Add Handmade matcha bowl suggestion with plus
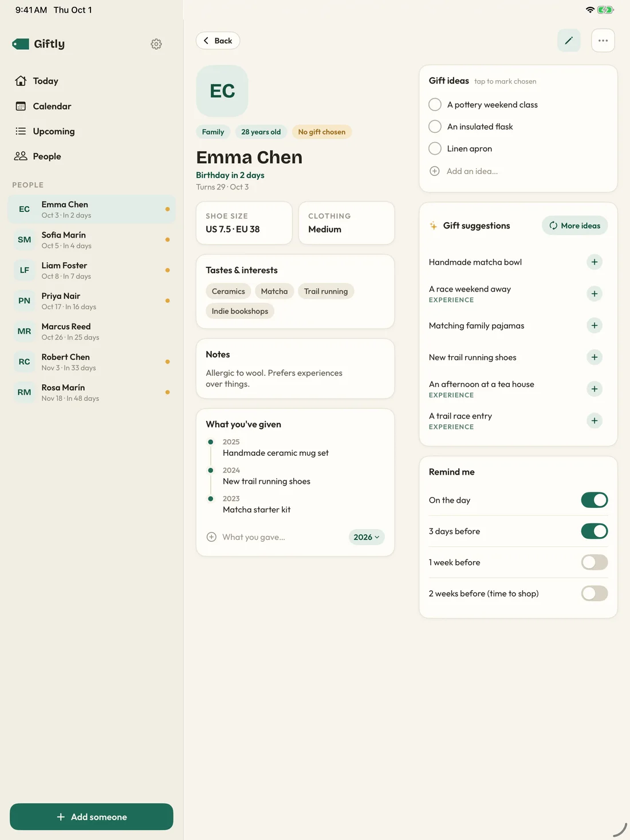The image size is (630, 840). (x=594, y=262)
